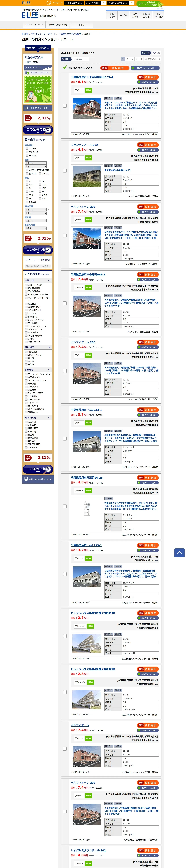186x868 pixels.
Task: Check the 一戸建て building type box
Action: pos(27,155)
